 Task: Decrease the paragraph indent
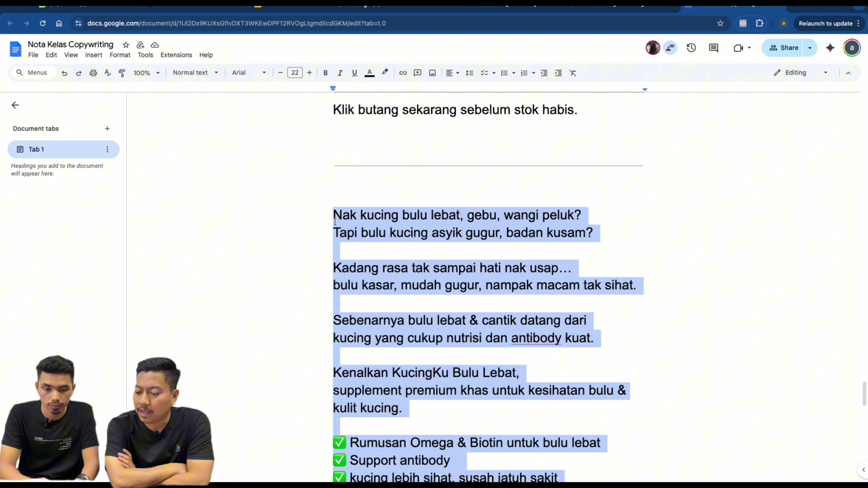tap(544, 73)
